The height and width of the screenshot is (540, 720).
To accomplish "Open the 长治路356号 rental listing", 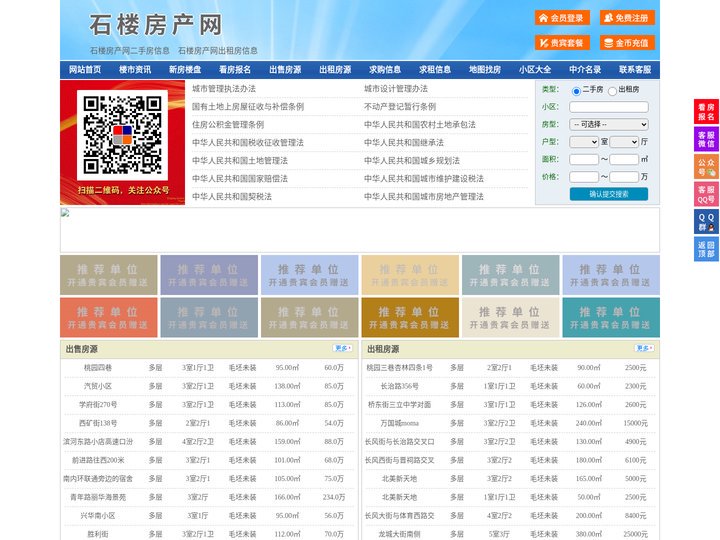I will (399, 386).
